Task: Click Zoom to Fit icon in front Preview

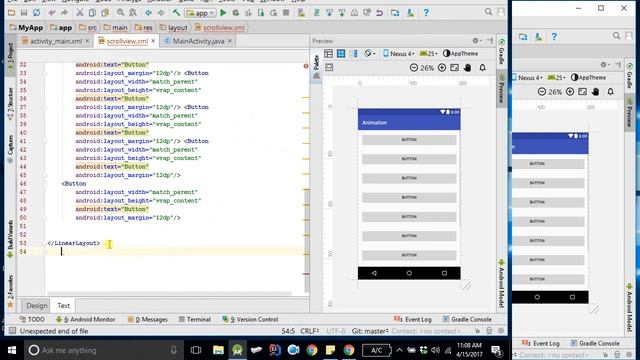Action: point(454,67)
